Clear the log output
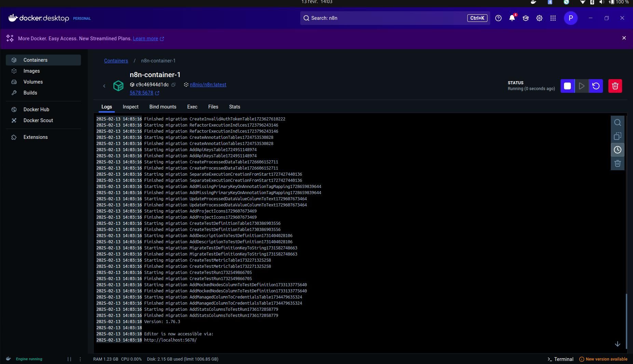 pos(618,163)
